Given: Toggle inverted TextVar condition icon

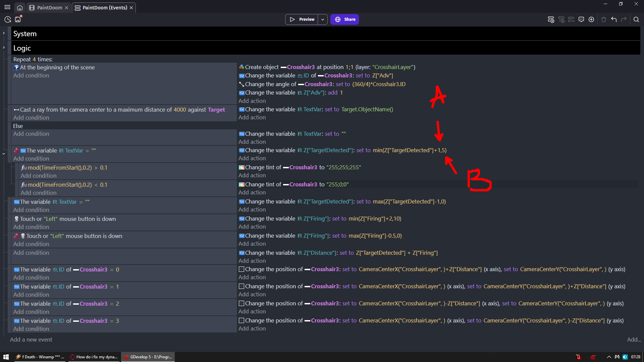Looking at the screenshot, I should [16, 150].
